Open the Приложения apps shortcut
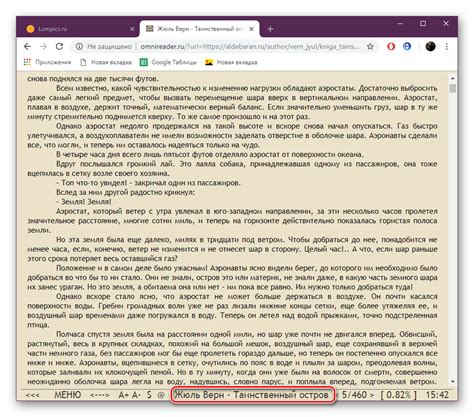474x417 pixels. (x=47, y=62)
